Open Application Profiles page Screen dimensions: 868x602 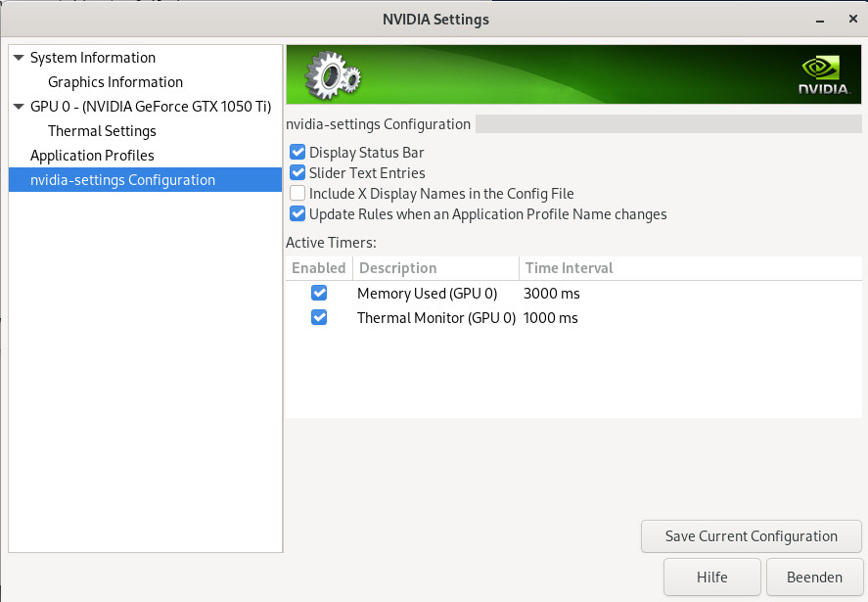92,155
